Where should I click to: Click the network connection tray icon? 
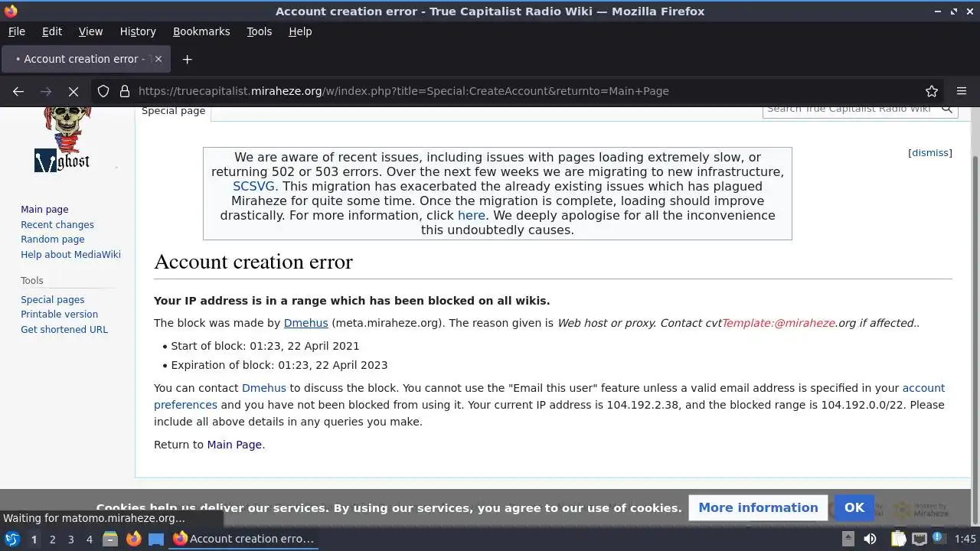tap(919, 539)
